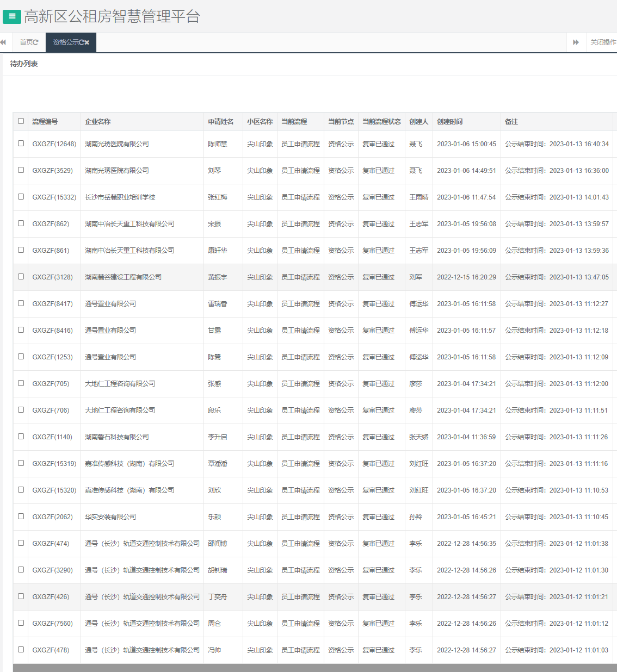Check the row GXGZF(3128) checkbox
617x672 pixels.
coord(21,277)
